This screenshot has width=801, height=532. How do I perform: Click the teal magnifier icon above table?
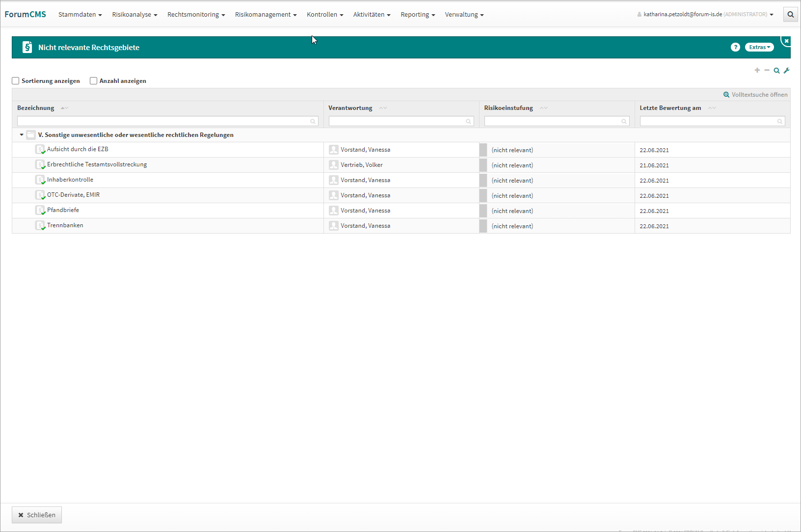pyautogui.click(x=776, y=70)
